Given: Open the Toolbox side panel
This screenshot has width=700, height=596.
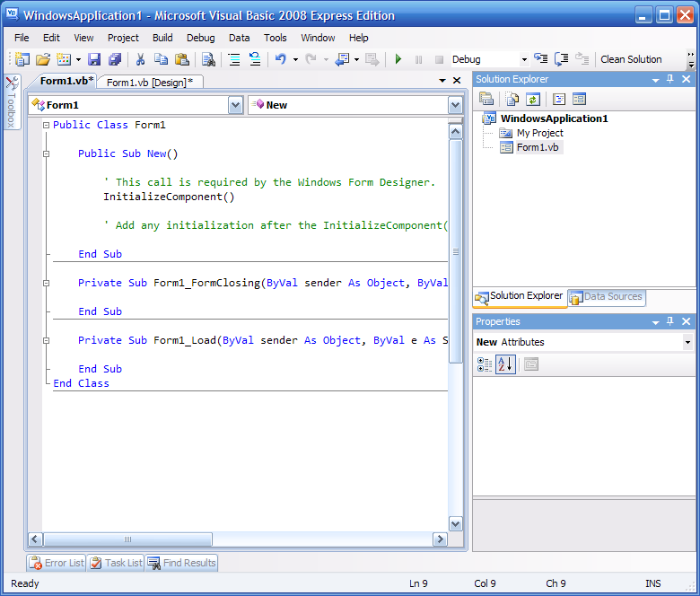Looking at the screenshot, I should (x=12, y=102).
